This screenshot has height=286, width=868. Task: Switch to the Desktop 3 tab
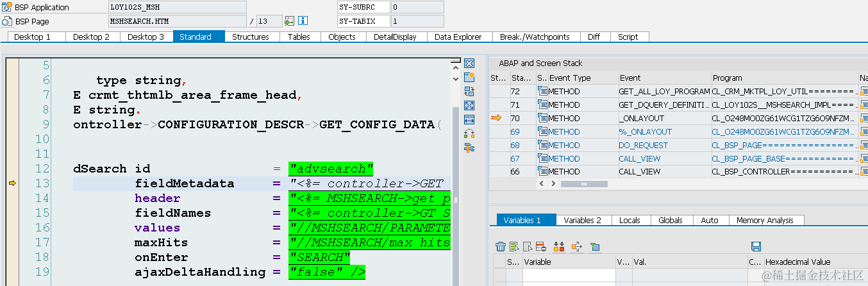pyautogui.click(x=146, y=37)
